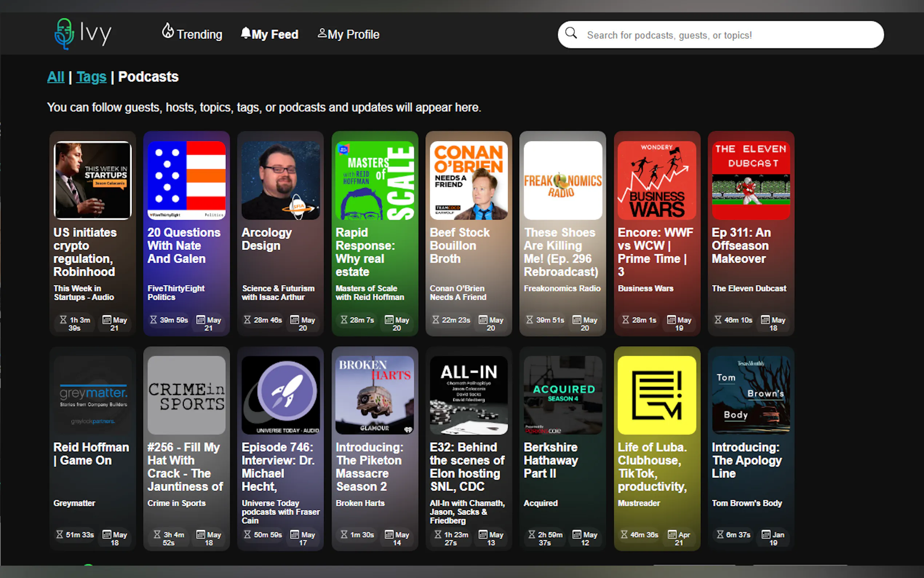Switch to the Tags feed filter

[91, 77]
